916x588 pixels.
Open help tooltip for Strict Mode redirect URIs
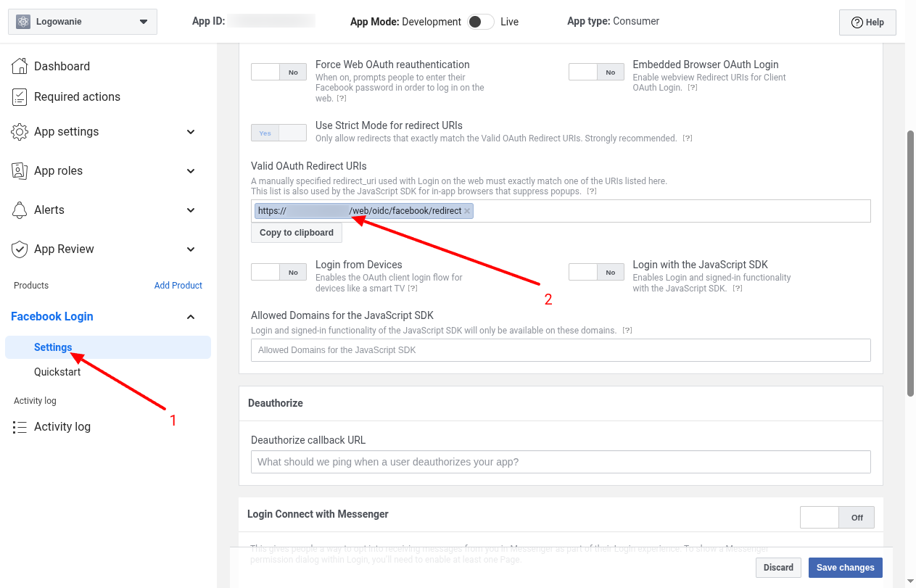[x=688, y=138]
